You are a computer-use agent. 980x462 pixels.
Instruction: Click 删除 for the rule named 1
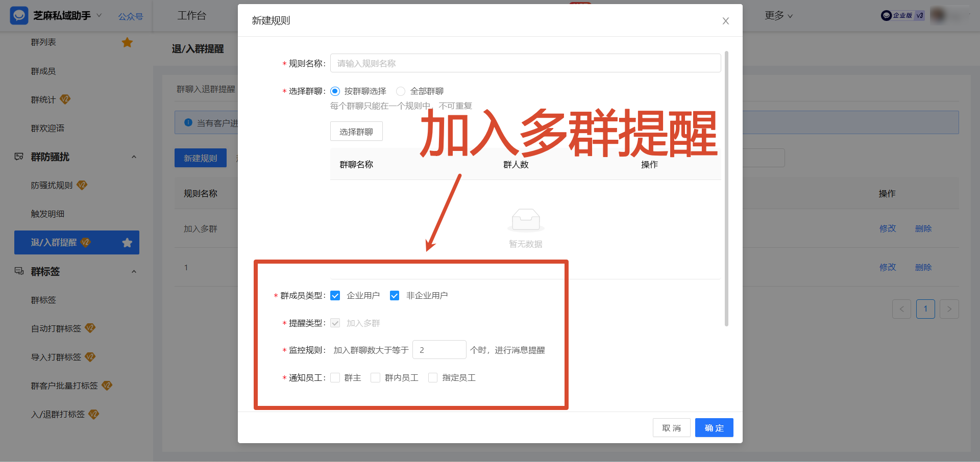[x=923, y=267]
